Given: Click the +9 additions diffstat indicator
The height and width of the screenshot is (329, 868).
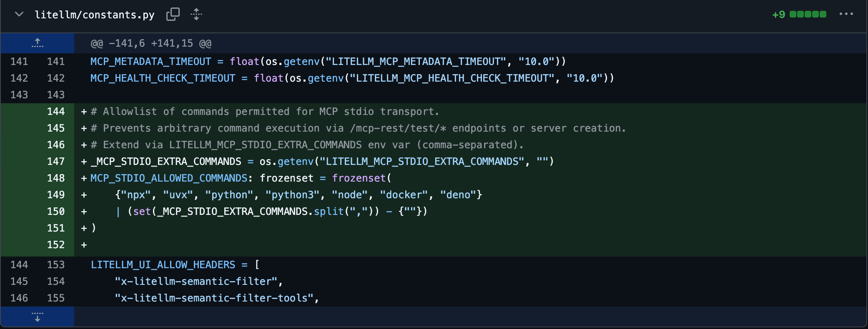Looking at the screenshot, I should (778, 15).
